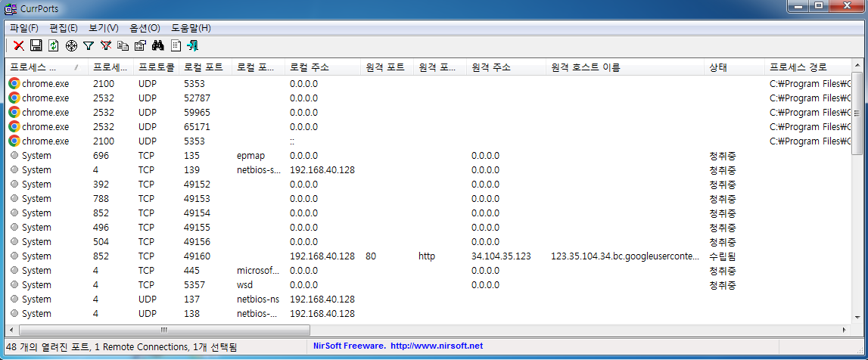Sort by the 로컬 주소 column header
This screenshot has width=868, height=360.
pyautogui.click(x=322, y=67)
